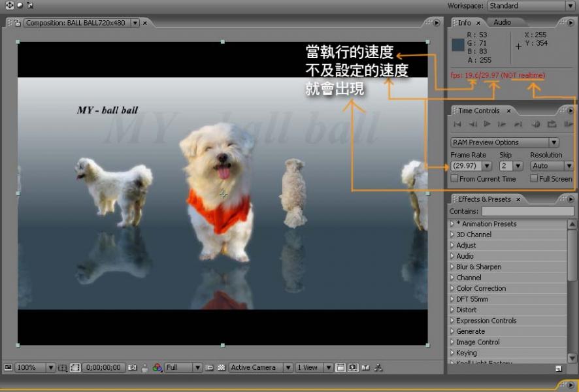Click the Info panel color swatch

458,45
